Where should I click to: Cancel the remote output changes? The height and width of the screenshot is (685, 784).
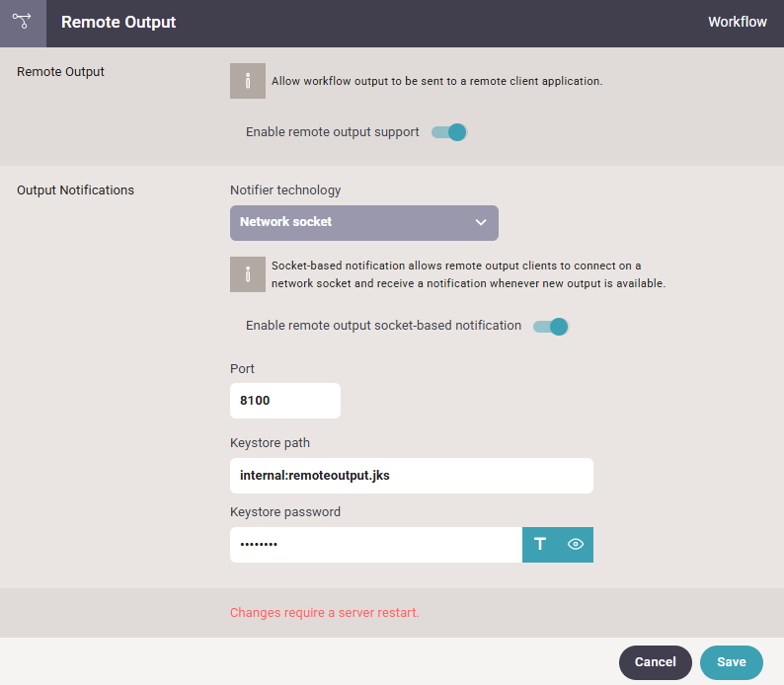[655, 662]
